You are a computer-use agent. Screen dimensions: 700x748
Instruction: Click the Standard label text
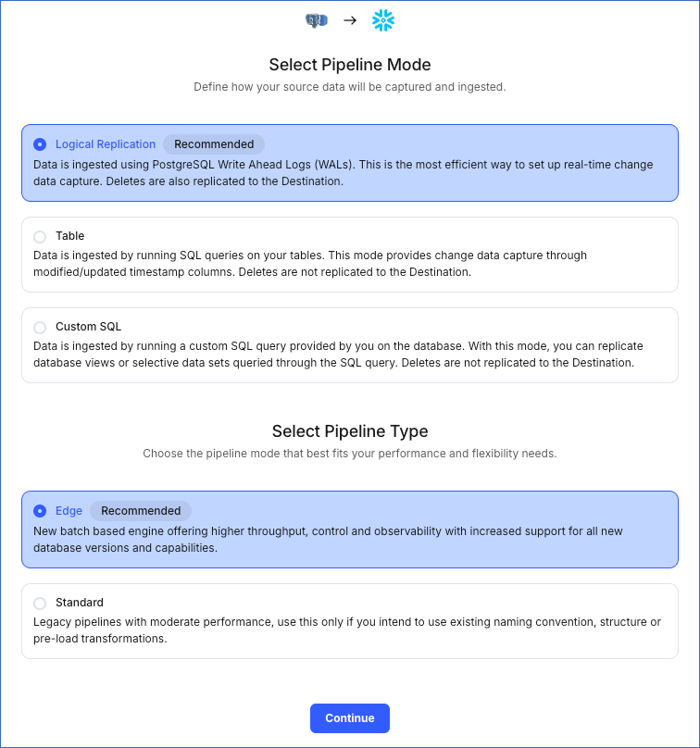pos(81,602)
